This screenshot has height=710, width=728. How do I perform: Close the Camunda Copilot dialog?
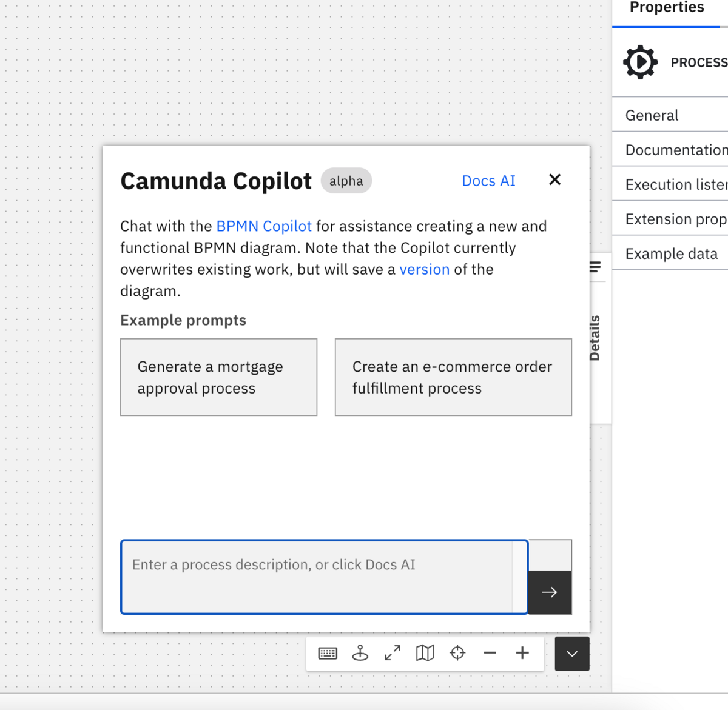pyautogui.click(x=554, y=180)
